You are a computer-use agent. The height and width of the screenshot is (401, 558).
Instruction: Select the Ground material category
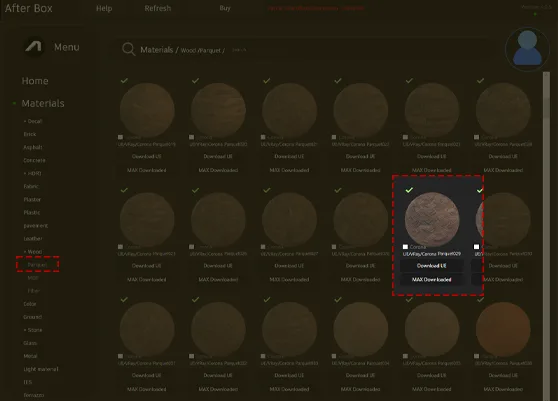coord(32,317)
